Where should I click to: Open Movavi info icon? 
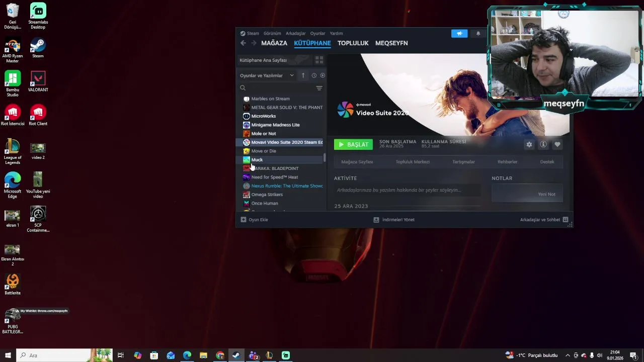click(543, 144)
